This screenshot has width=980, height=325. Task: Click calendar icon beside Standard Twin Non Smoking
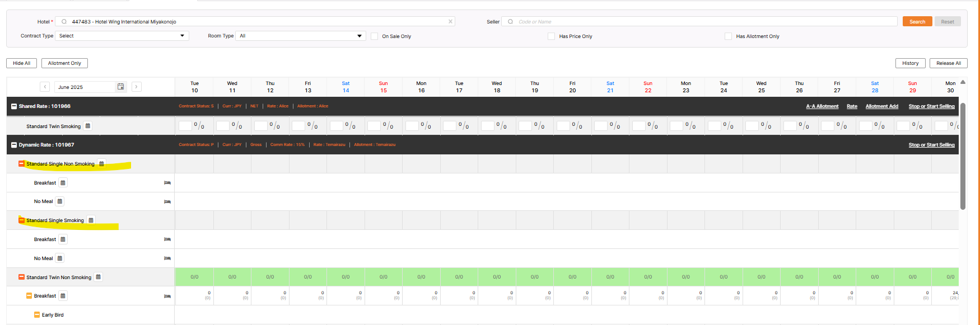tap(98, 277)
